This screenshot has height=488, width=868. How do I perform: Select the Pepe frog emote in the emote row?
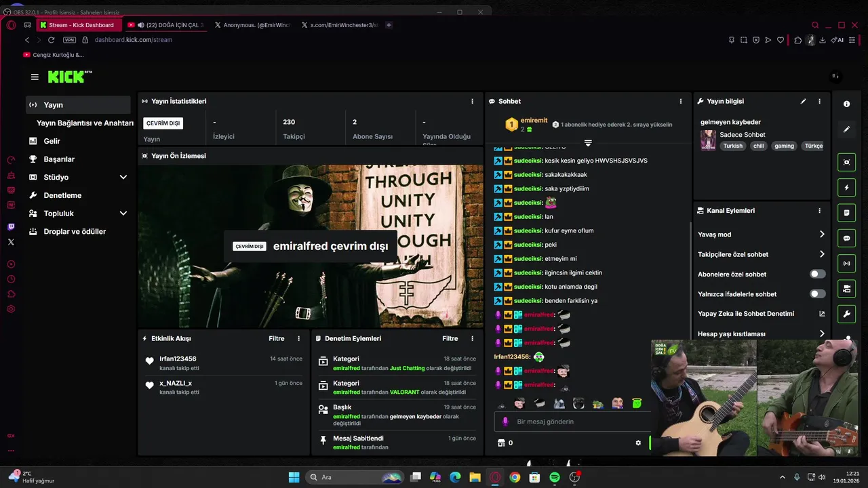point(597,403)
